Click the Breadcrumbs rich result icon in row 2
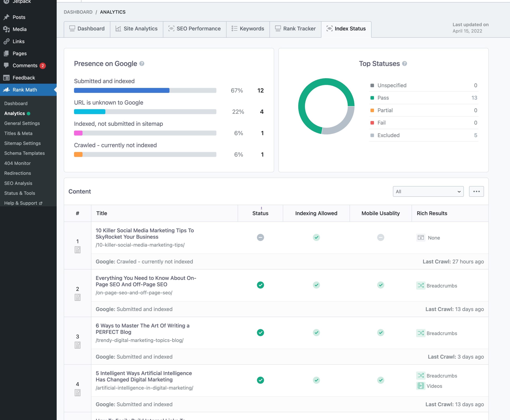Viewport: 510px width, 420px height. (x=421, y=285)
